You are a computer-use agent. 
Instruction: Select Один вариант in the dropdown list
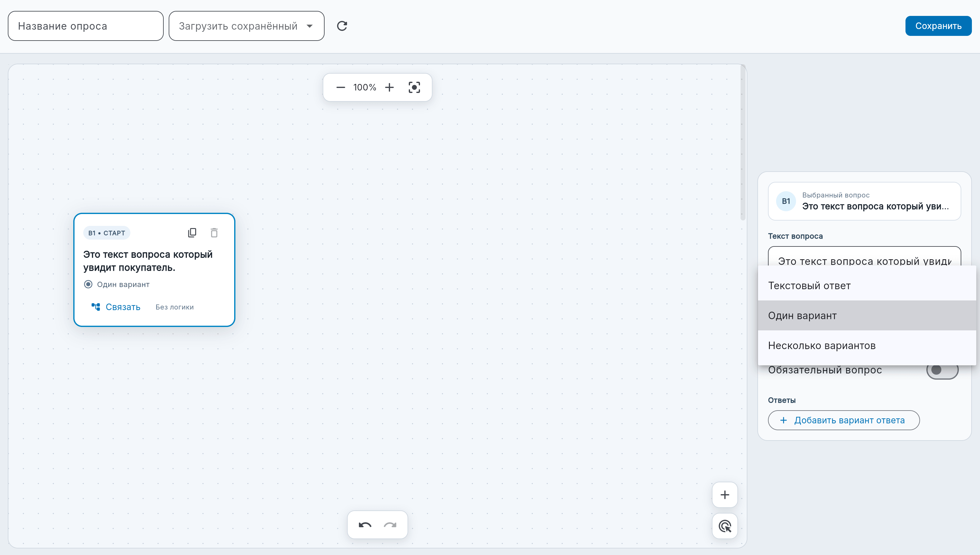[867, 316]
